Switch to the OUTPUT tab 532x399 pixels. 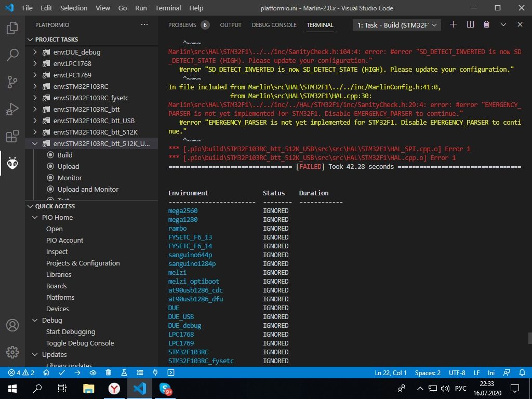coord(231,25)
